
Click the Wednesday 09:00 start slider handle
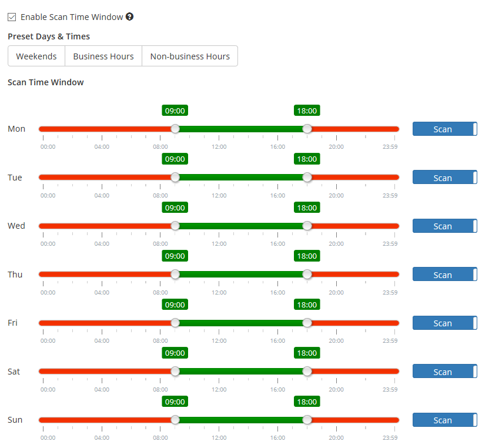click(x=175, y=226)
